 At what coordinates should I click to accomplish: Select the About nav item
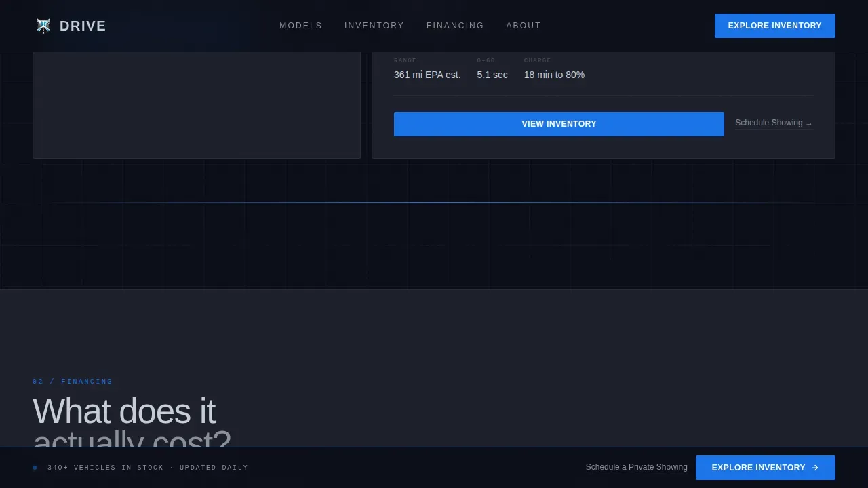[524, 26]
